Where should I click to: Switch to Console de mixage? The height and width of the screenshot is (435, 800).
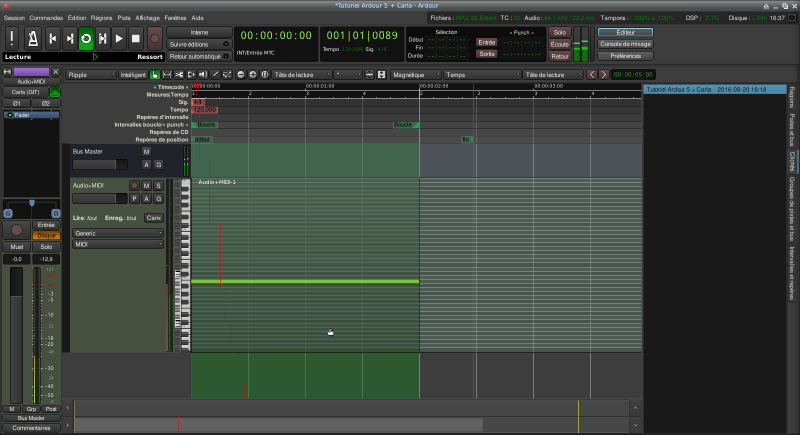(x=625, y=44)
